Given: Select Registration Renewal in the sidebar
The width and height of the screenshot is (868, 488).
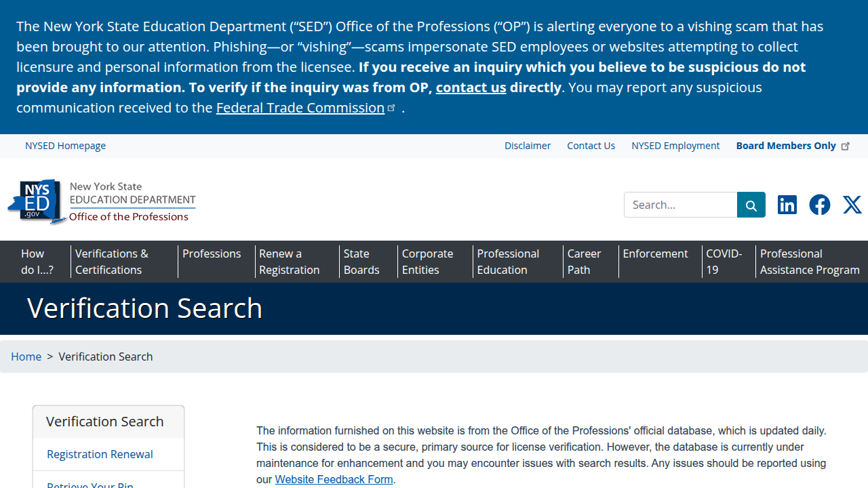Looking at the screenshot, I should pos(100,454).
